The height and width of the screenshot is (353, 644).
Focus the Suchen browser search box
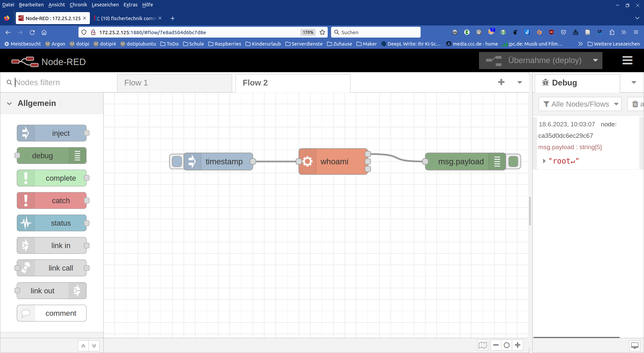click(376, 32)
